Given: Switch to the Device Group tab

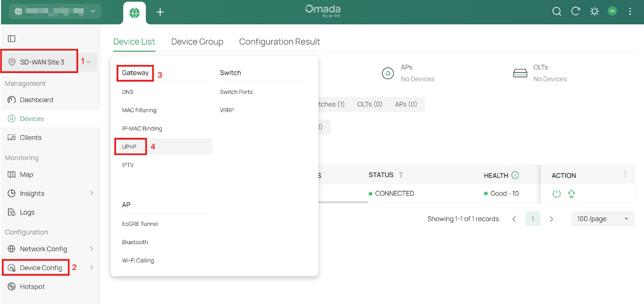Looking at the screenshot, I should [197, 42].
